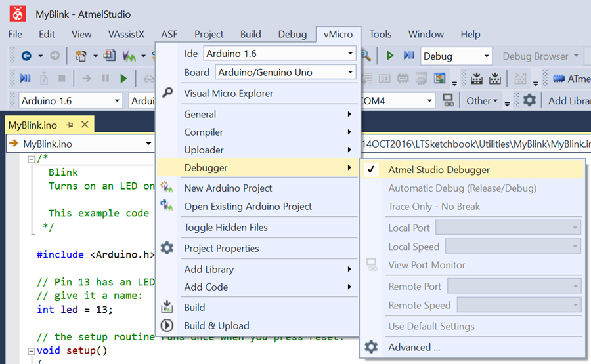Click the memory window toolbar icon

click(x=403, y=78)
